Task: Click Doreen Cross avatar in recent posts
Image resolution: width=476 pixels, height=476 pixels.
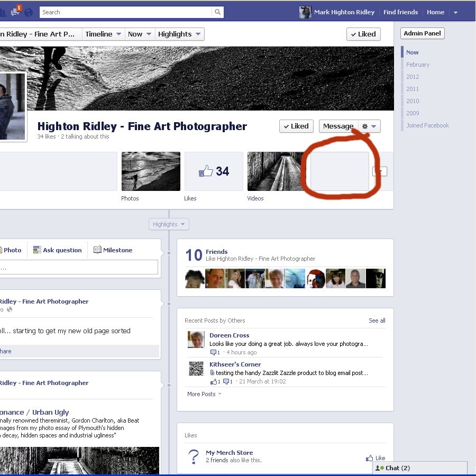Action: click(x=196, y=340)
